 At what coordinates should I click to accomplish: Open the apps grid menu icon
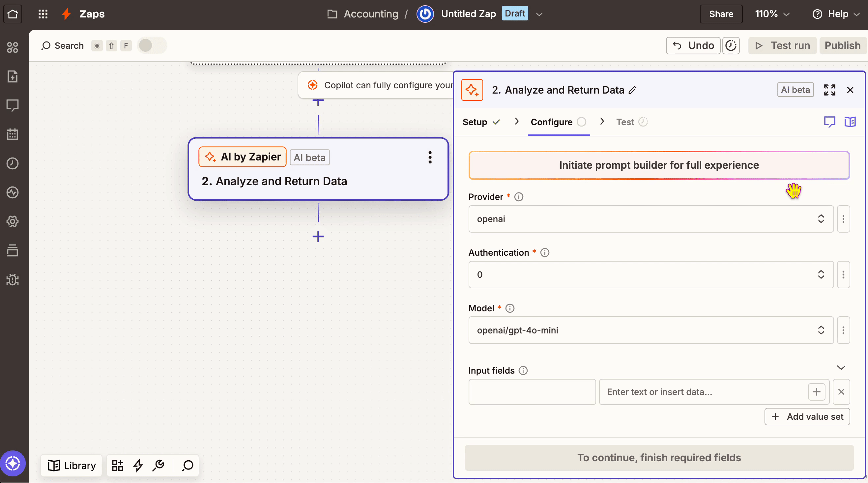coord(43,14)
